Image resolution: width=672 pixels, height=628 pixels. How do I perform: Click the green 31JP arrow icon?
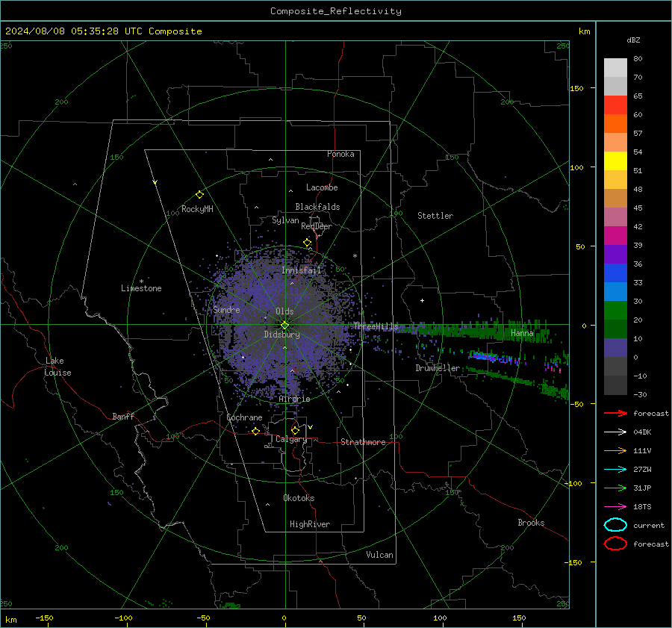[x=615, y=488]
